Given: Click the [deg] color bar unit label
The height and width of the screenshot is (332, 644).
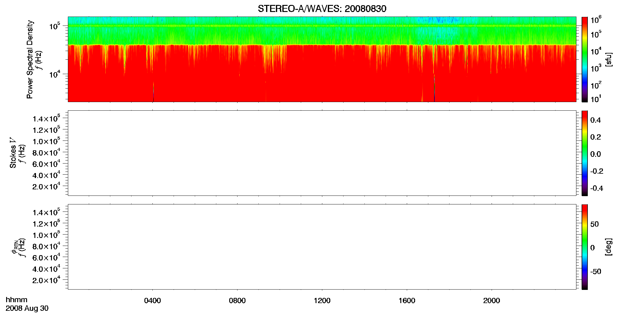Looking at the screenshot, I should coord(608,247).
